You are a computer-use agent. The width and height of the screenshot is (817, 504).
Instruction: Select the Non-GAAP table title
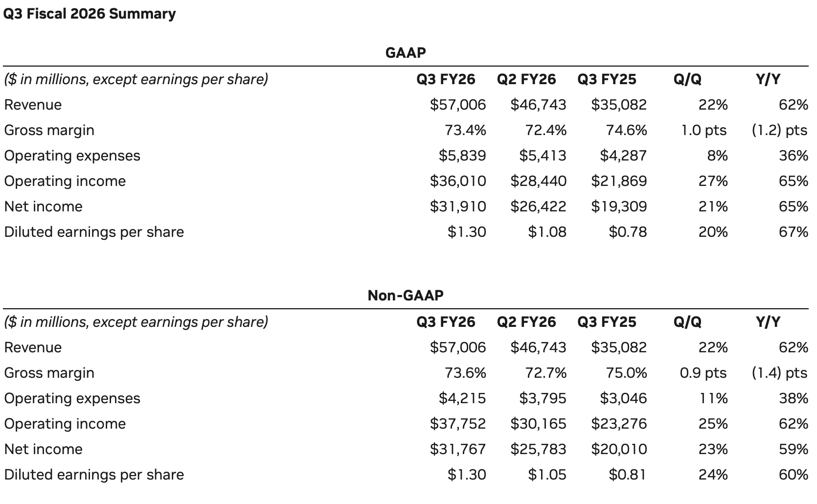click(x=406, y=295)
